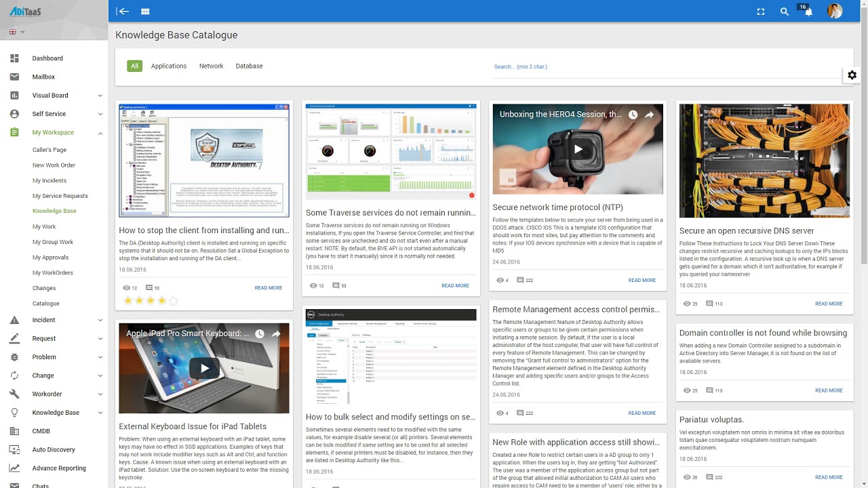Expand Incident menu chevron
This screenshot has height=488, width=868.
100,320
